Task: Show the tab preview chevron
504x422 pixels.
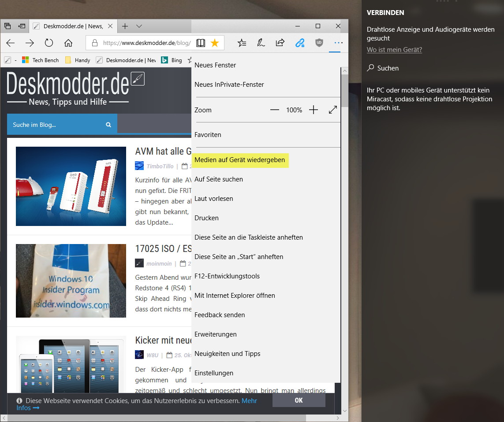Action: [x=139, y=26]
